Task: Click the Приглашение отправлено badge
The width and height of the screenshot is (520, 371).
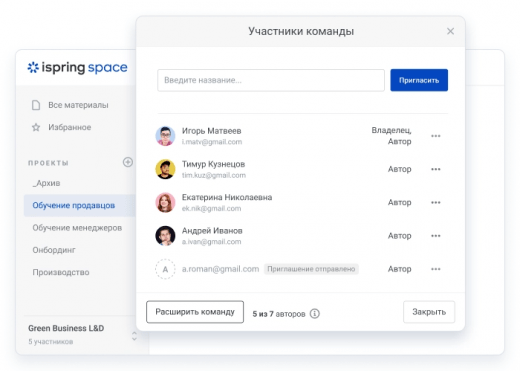Action: tap(311, 269)
